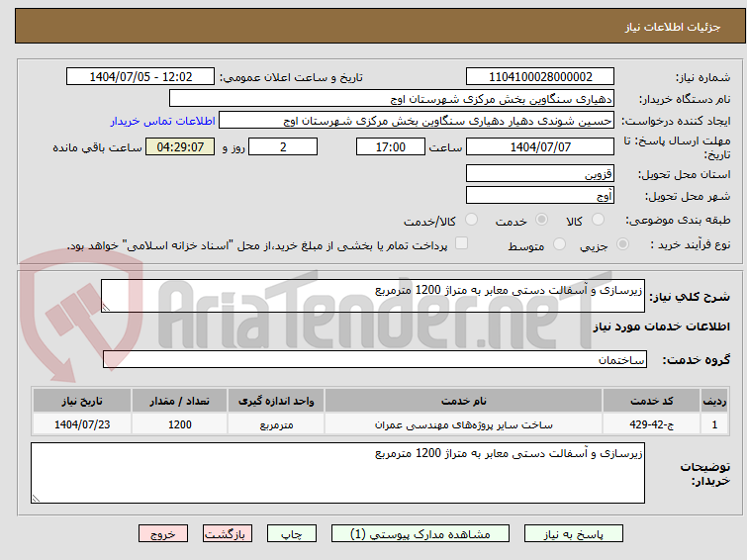This screenshot has height=560, width=747.
Task: Click the province field قزوین
Action: (x=540, y=173)
